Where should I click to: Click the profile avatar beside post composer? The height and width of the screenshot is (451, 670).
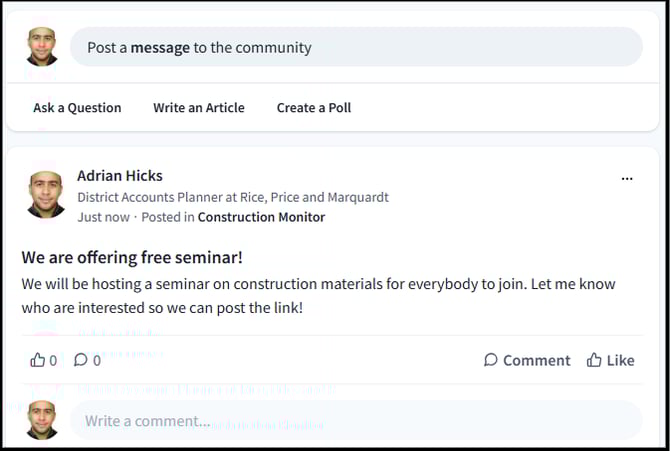click(42, 47)
